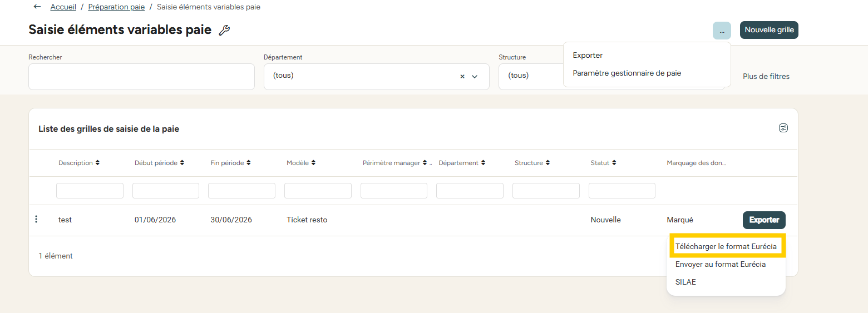Click the Périmètre manager column filter box
This screenshot has width=868, height=313.
point(394,191)
